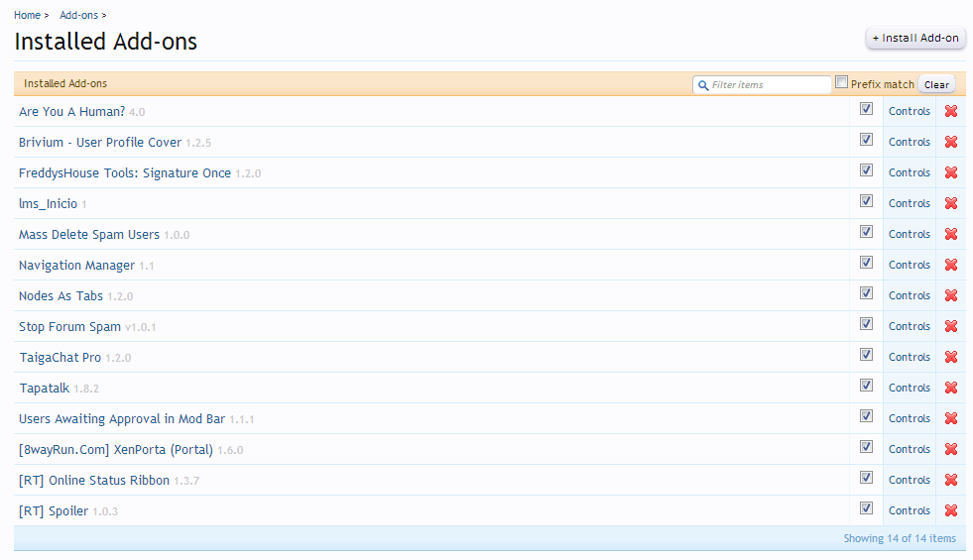
Task: Delete Users Awaiting Approval in Mod Bar
Action: coord(950,418)
